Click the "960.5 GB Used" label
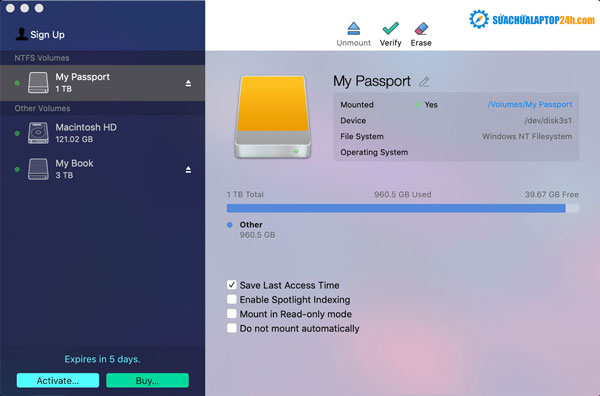Screen dimensions: 600x396 [403, 194]
